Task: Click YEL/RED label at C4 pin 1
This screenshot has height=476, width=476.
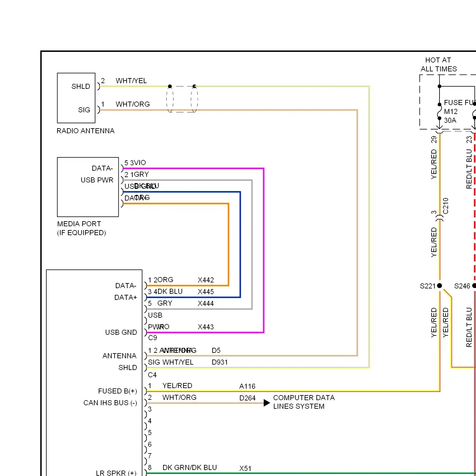Action: [177, 386]
